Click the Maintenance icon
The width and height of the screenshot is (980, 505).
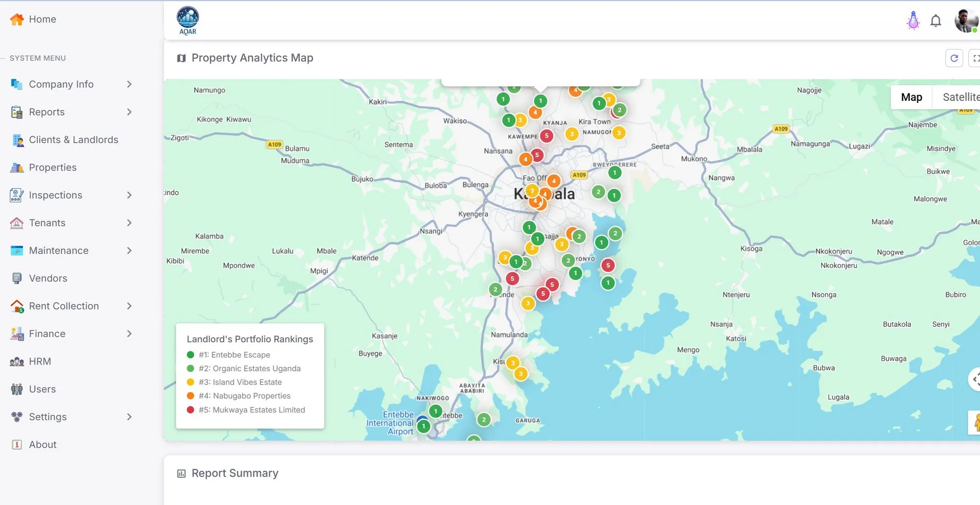(17, 251)
